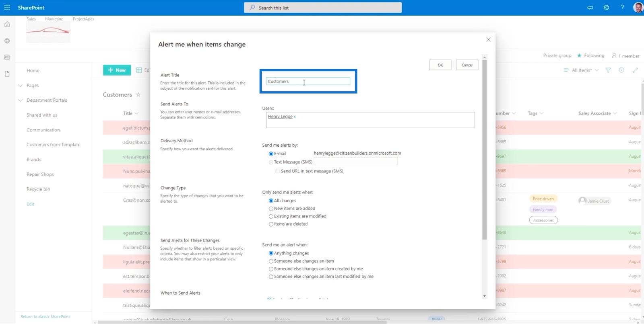Click the member person icon
644x324 pixels.
(x=614, y=55)
